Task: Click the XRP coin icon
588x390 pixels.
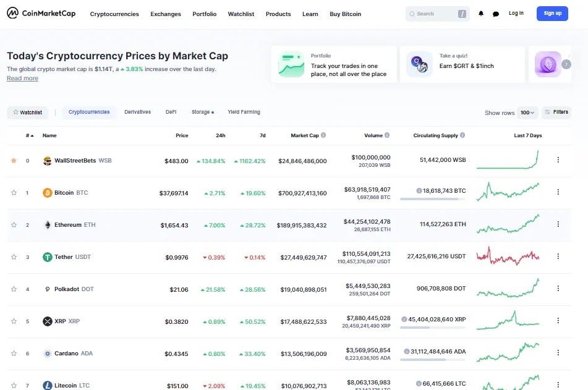Action: pyautogui.click(x=47, y=321)
